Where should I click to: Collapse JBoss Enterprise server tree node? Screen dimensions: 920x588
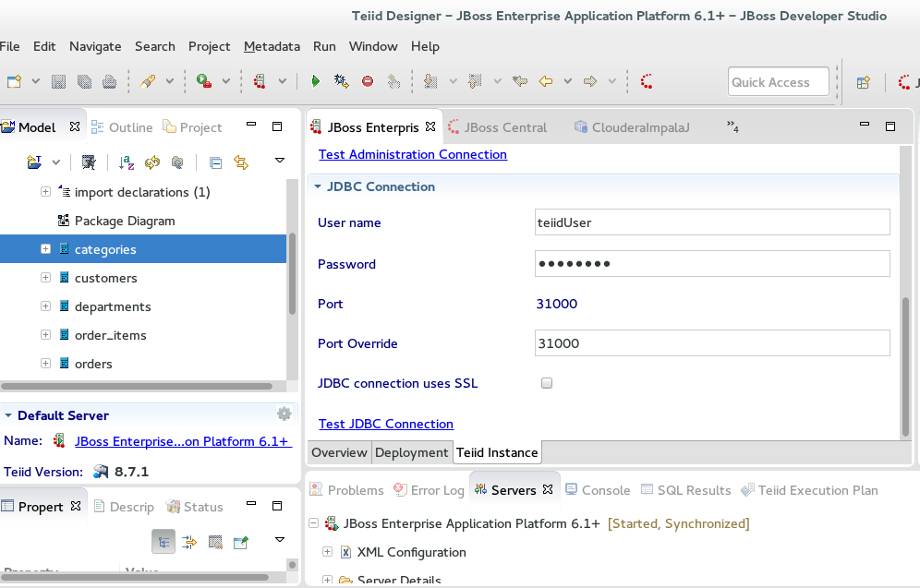click(314, 523)
